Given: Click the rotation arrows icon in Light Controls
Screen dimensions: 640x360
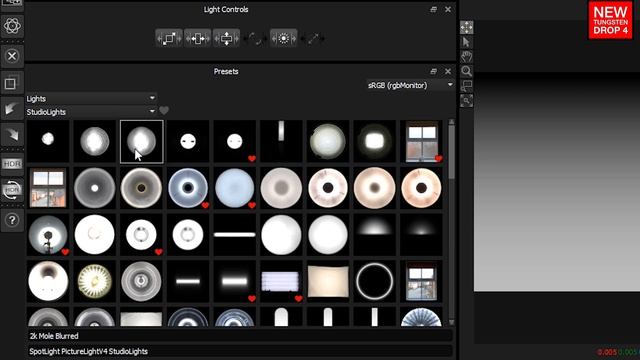Looking at the screenshot, I should pyautogui.click(x=255, y=38).
